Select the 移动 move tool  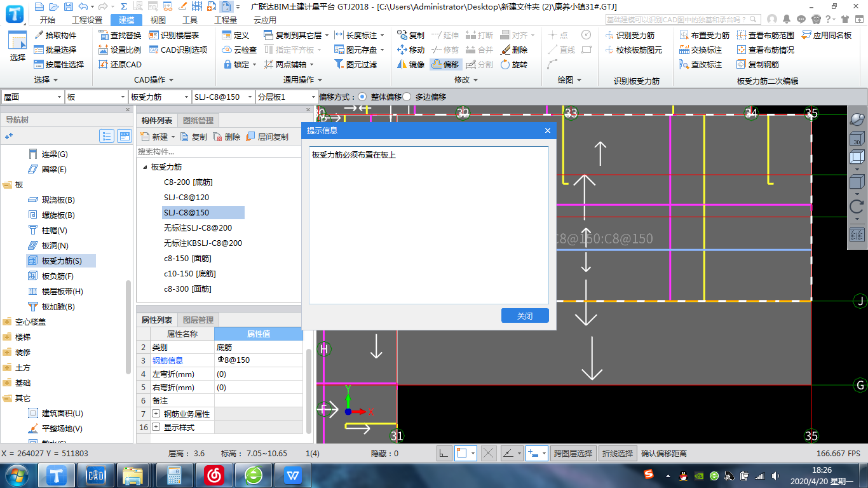click(411, 50)
